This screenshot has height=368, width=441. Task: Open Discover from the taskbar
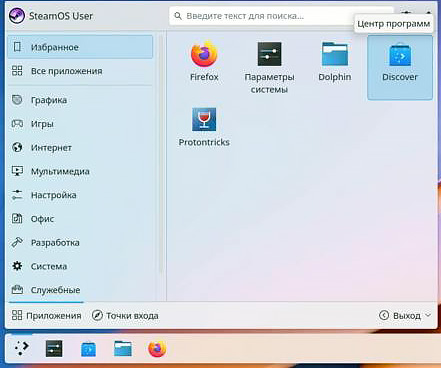pos(88,349)
